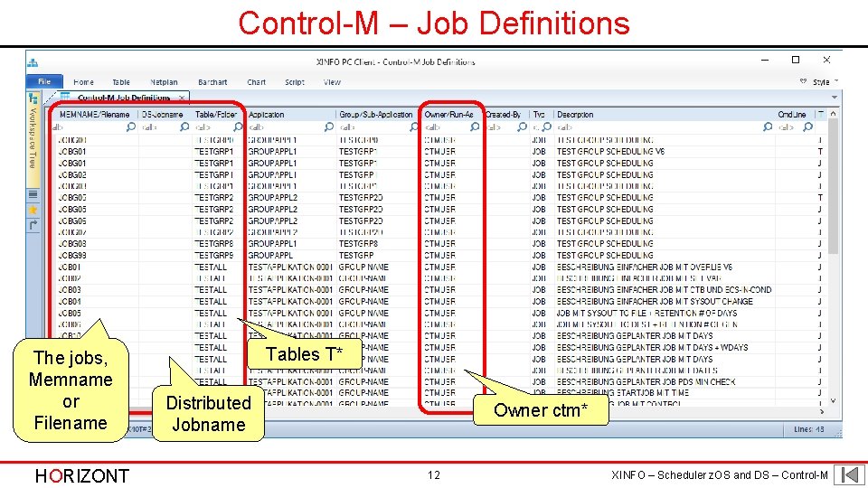Open the Script ribbon tab
Image resolution: width=868 pixels, height=488 pixels.
pyautogui.click(x=295, y=82)
